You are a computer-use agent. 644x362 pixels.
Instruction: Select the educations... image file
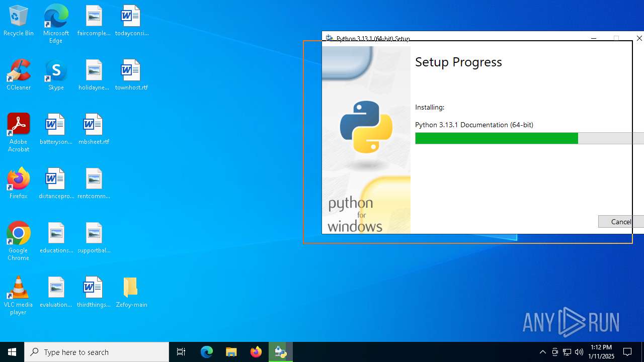click(x=56, y=238)
